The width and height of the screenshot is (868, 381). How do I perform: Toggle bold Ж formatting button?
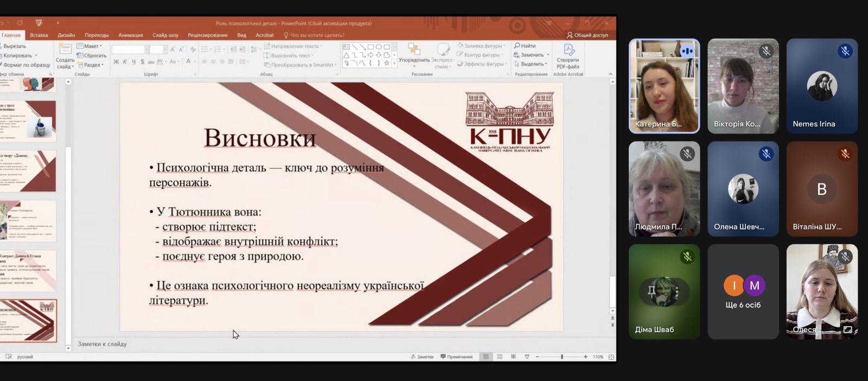116,62
